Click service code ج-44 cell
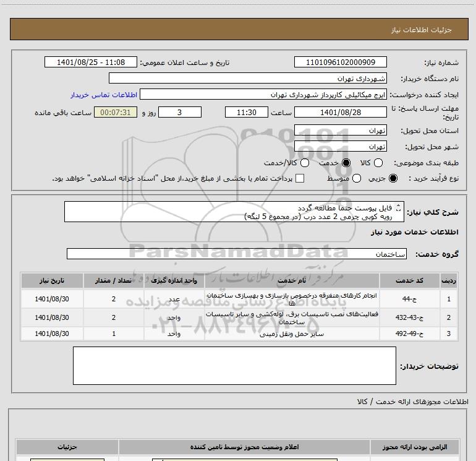The width and height of the screenshot is (476, 461). tap(409, 299)
